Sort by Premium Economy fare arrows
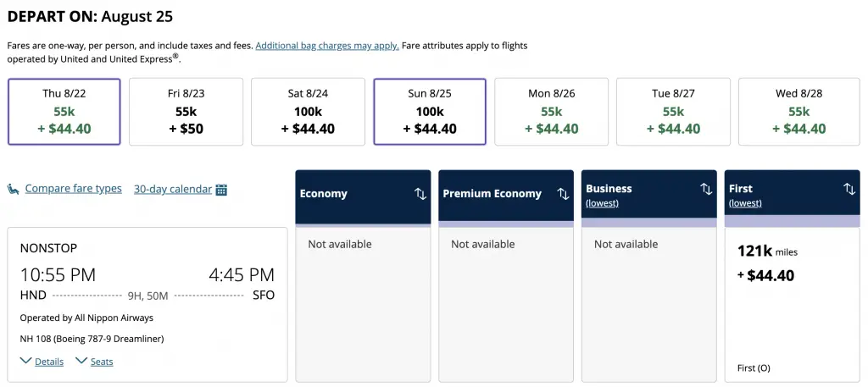This screenshot has height=387, width=868. tap(563, 193)
